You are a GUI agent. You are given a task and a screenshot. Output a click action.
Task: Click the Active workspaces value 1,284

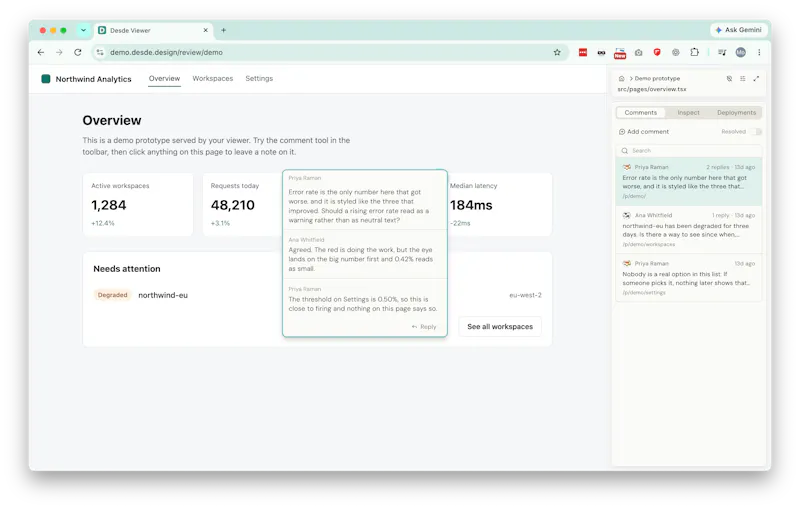pos(109,205)
